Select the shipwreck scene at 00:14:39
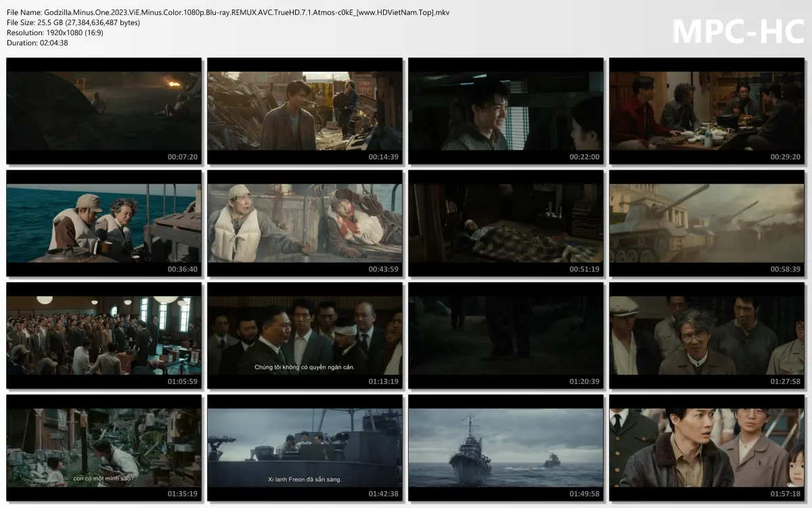The image size is (812, 508). (x=305, y=110)
